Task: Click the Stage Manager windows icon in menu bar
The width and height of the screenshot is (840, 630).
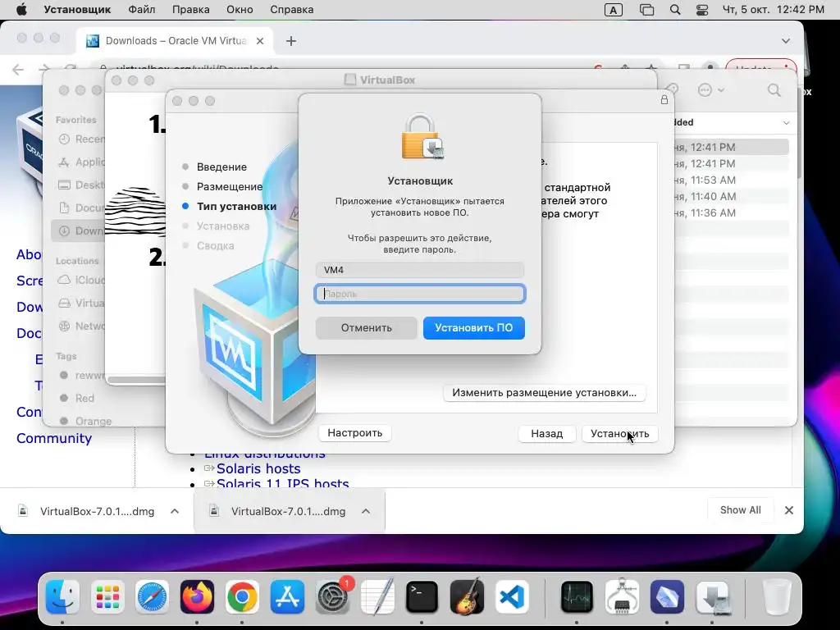Action: click(x=646, y=10)
